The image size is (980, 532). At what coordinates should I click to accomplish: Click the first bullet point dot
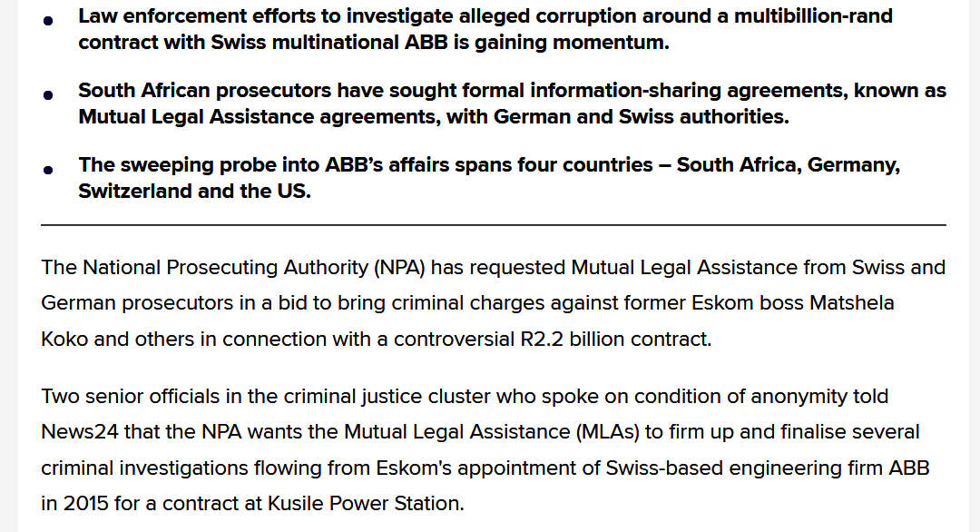click(48, 19)
